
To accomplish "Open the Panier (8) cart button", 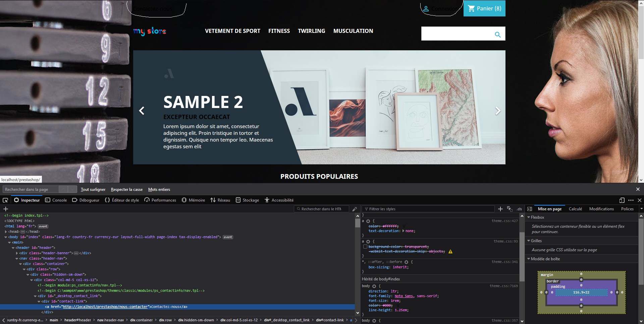I will (x=484, y=8).
